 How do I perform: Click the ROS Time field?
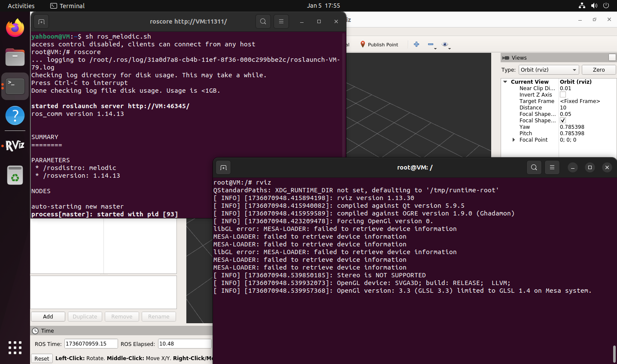tap(91, 343)
